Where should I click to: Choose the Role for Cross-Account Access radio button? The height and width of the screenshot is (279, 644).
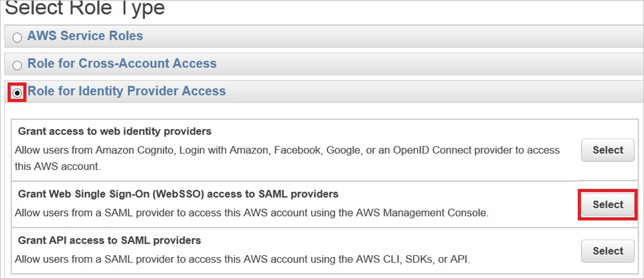(x=17, y=65)
